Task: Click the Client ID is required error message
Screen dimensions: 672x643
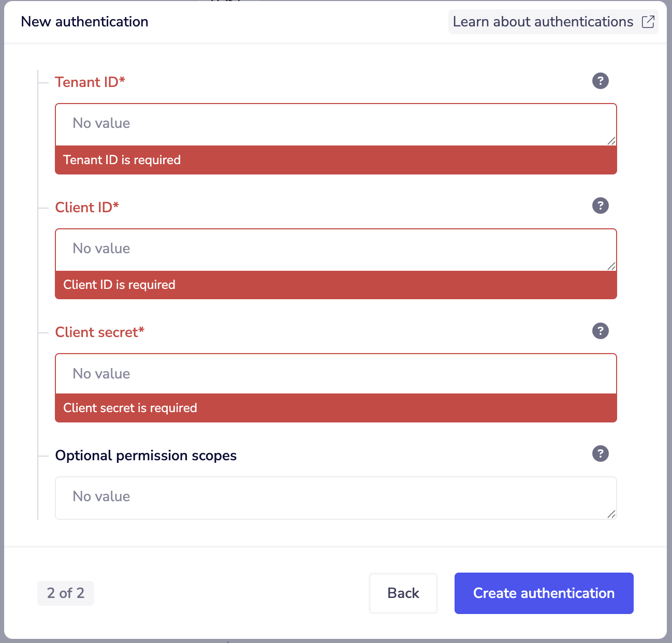Action: tap(335, 285)
